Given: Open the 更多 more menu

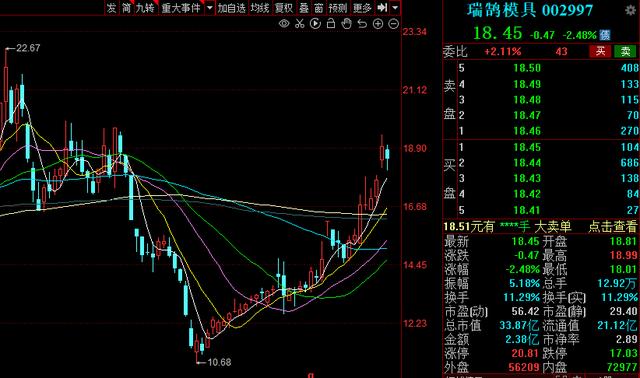Looking at the screenshot, I should pos(362,7).
